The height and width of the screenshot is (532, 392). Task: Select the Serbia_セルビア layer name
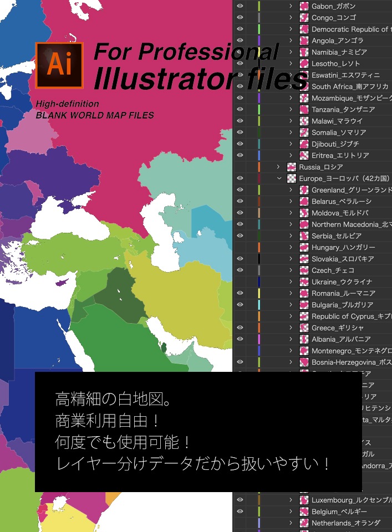pyautogui.click(x=337, y=236)
